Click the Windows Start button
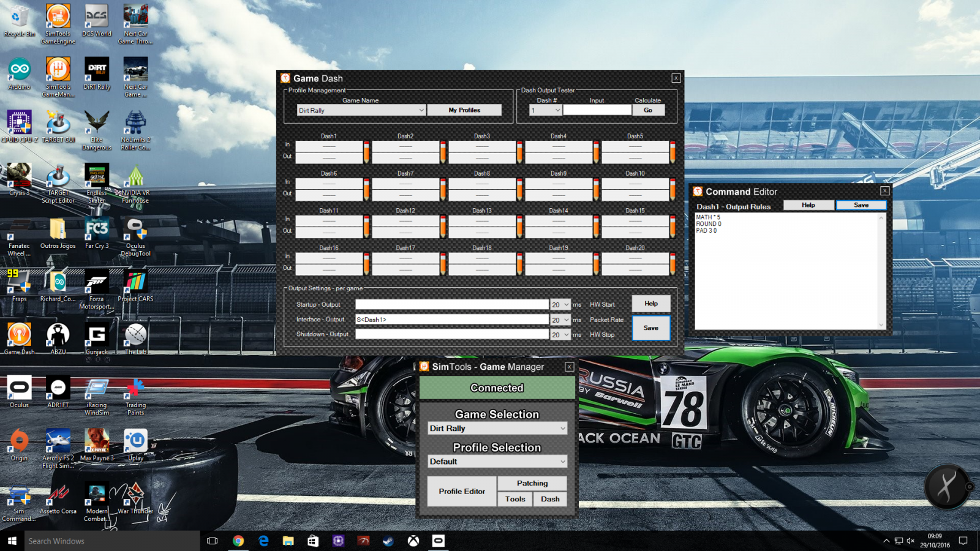This screenshot has height=551, width=980. [x=12, y=541]
